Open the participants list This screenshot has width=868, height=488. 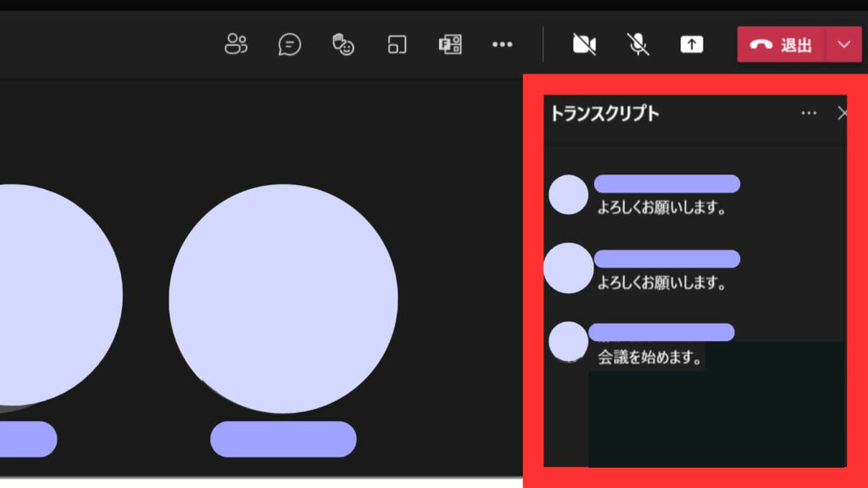tap(236, 45)
